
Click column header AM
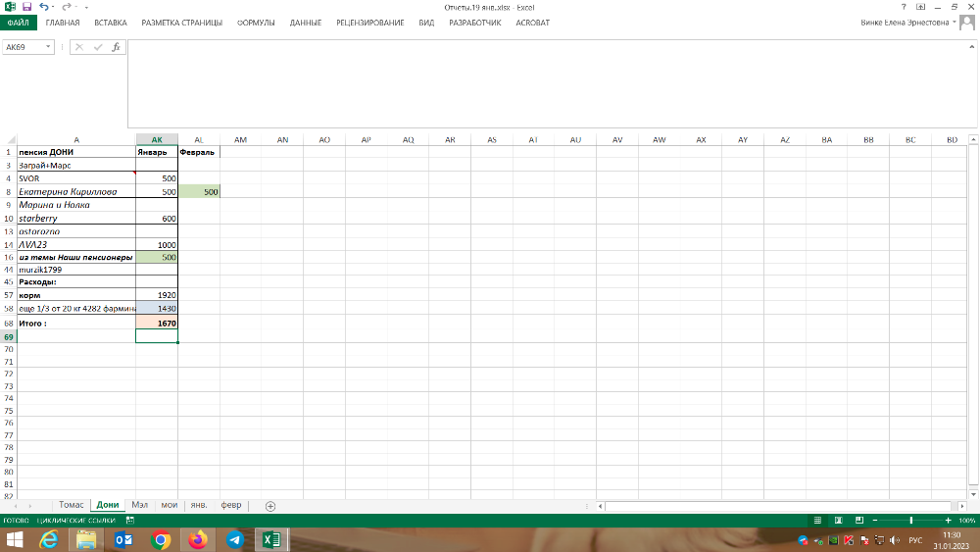point(240,140)
